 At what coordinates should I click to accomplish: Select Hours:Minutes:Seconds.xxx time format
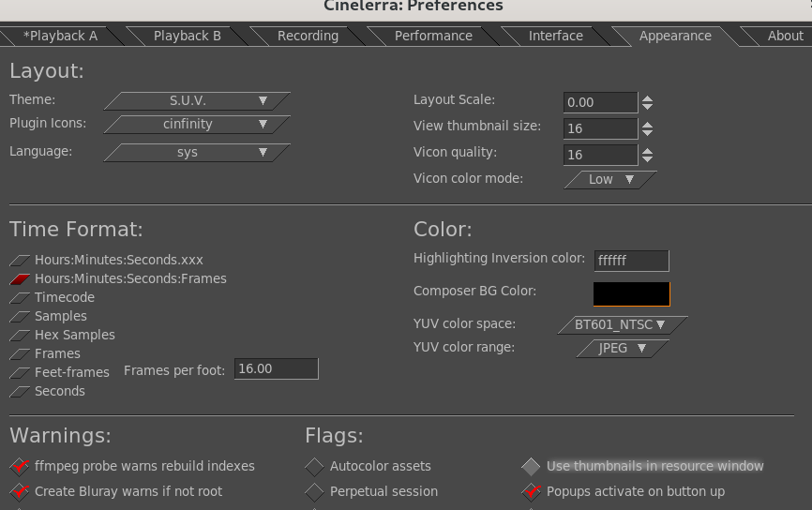tap(106, 260)
